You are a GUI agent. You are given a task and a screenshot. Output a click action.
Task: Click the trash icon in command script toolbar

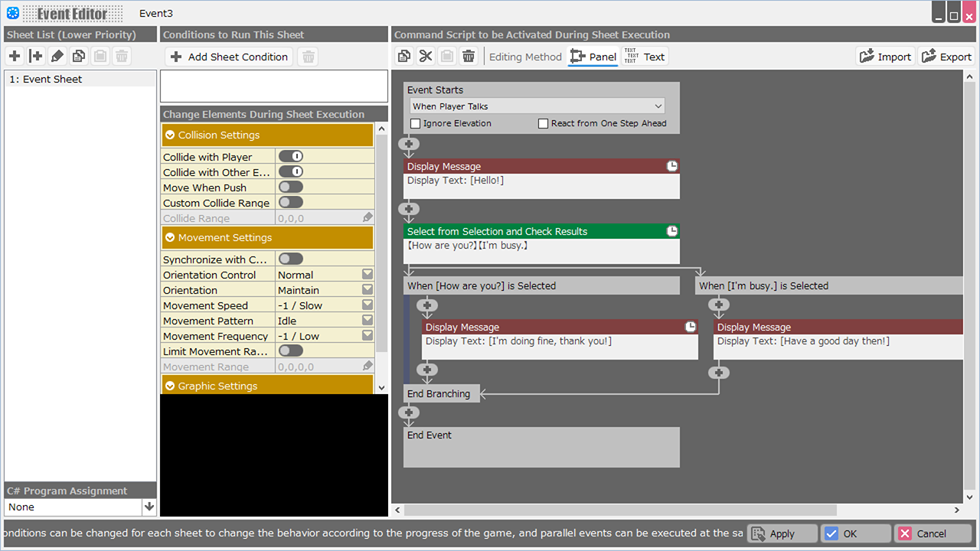pos(469,56)
